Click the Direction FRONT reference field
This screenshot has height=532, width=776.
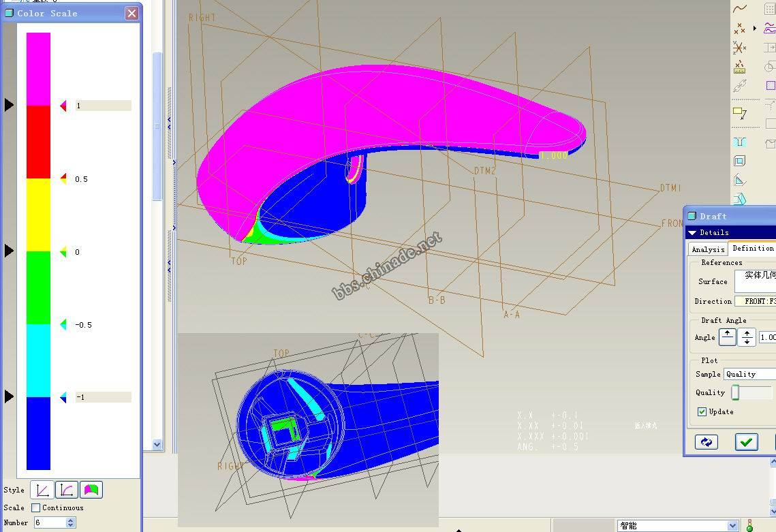755,301
